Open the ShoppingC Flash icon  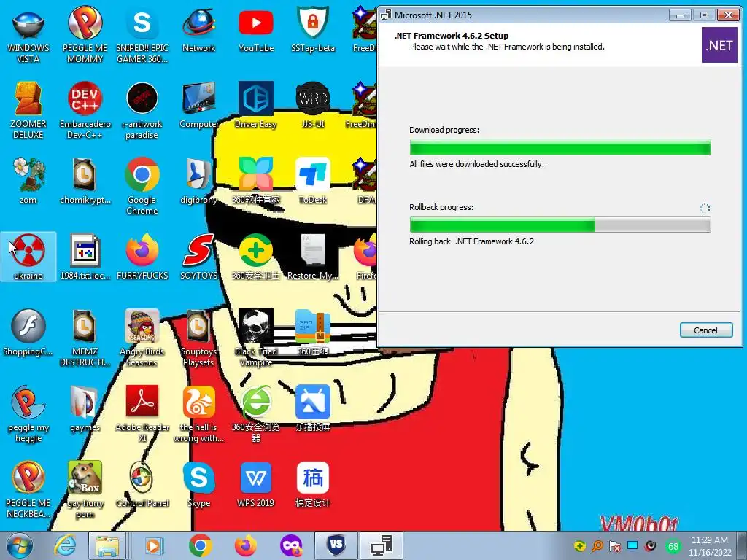[28, 332]
